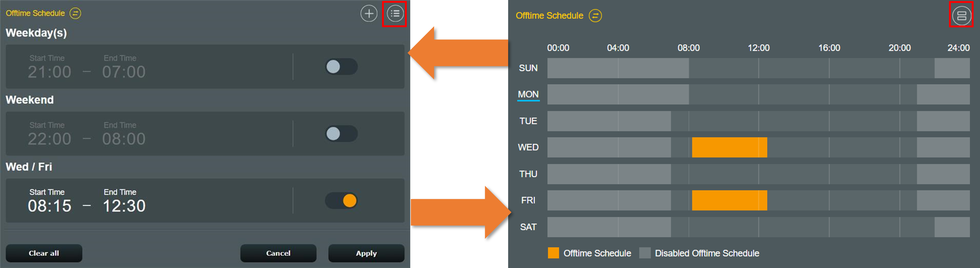Viewport: 980px width, 268px height.
Task: Enable the Weekend 22:00–08:00 schedule toggle
Action: tap(341, 134)
